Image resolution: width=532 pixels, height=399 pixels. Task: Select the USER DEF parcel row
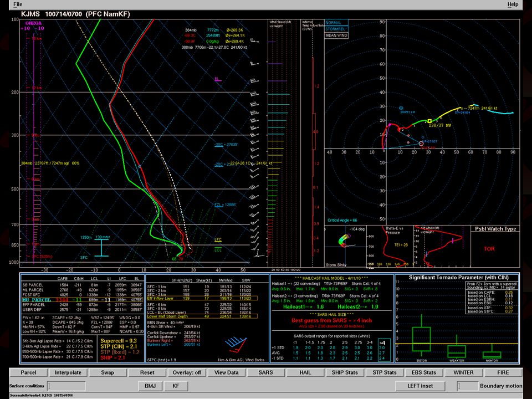click(82, 310)
